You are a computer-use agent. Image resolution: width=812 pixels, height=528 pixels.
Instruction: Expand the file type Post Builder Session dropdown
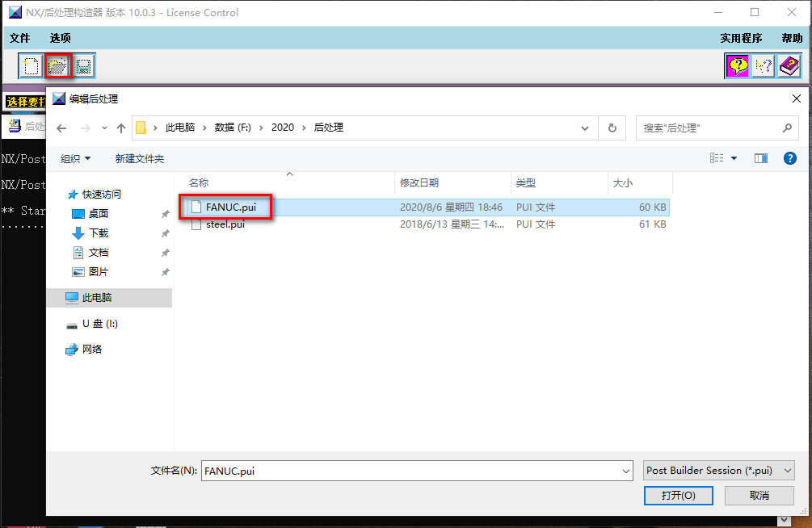coord(718,471)
